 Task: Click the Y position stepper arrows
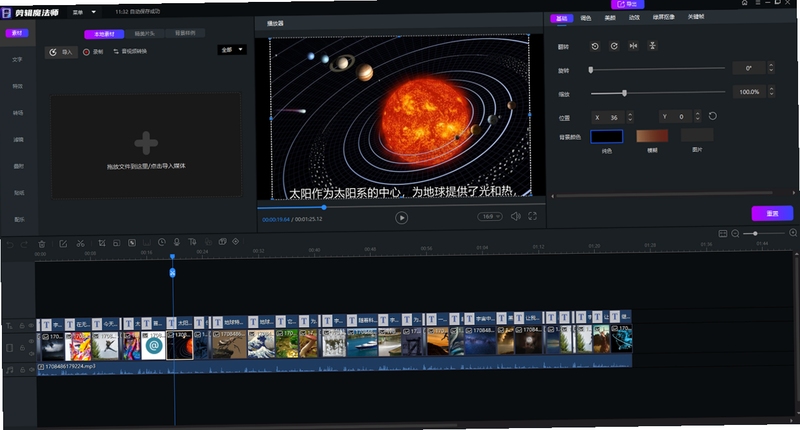pos(697,116)
